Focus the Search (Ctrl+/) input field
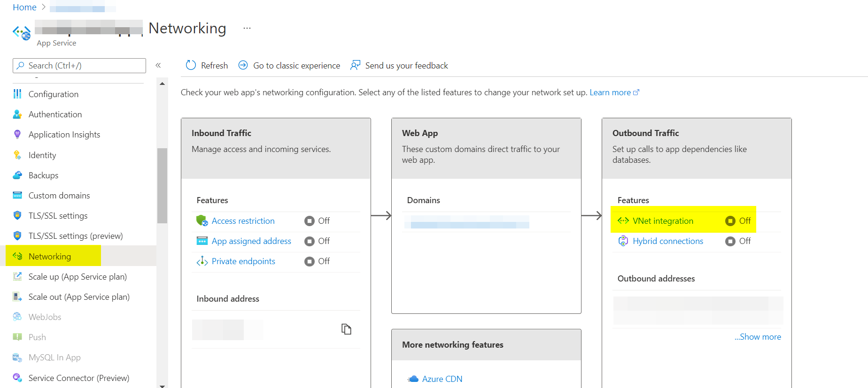The width and height of the screenshot is (868, 388). coord(80,66)
